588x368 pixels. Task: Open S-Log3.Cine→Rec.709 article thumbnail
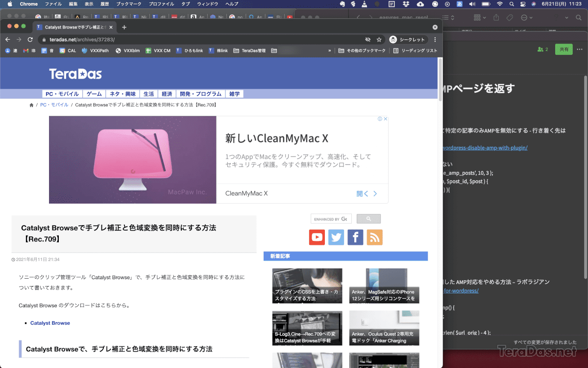pyautogui.click(x=307, y=328)
